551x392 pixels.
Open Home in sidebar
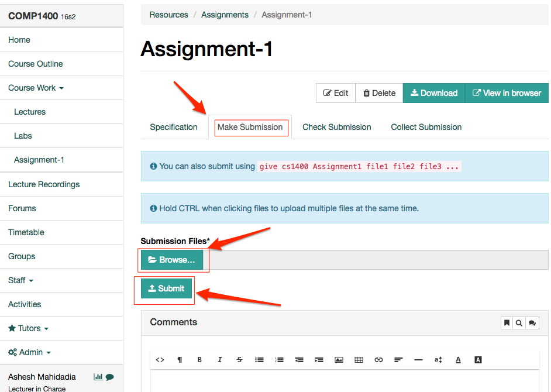point(61,40)
